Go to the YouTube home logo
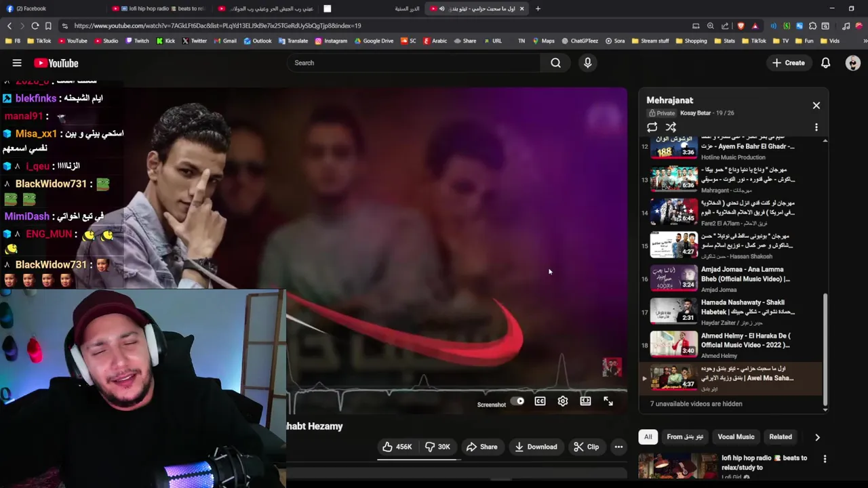The image size is (868, 488). pos(56,63)
